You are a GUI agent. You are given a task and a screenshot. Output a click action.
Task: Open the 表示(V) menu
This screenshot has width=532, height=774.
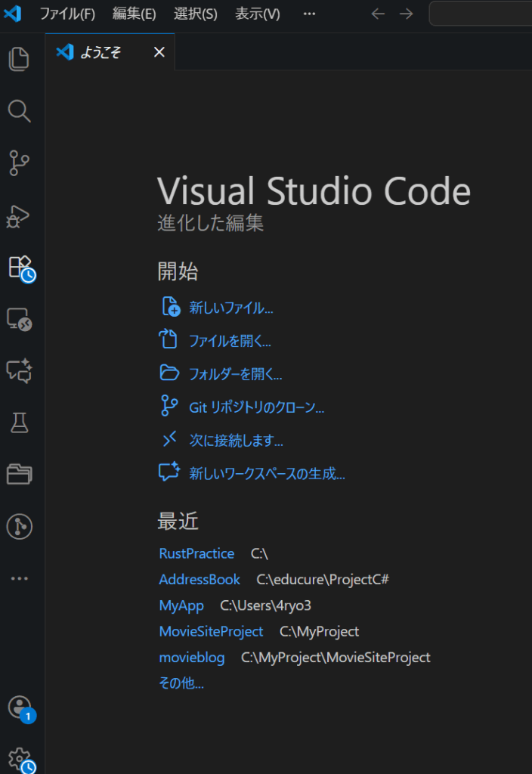(257, 14)
